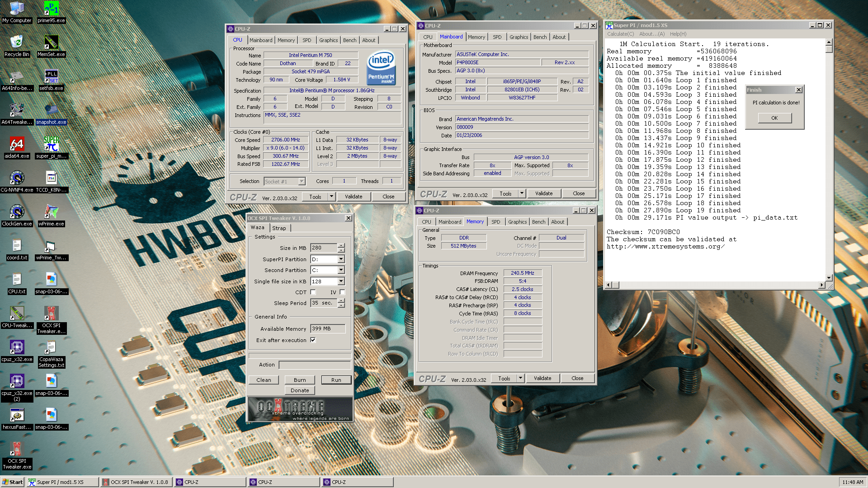Launch prime95.exe from the desktop
This screenshot has width=868, height=488.
51,12
